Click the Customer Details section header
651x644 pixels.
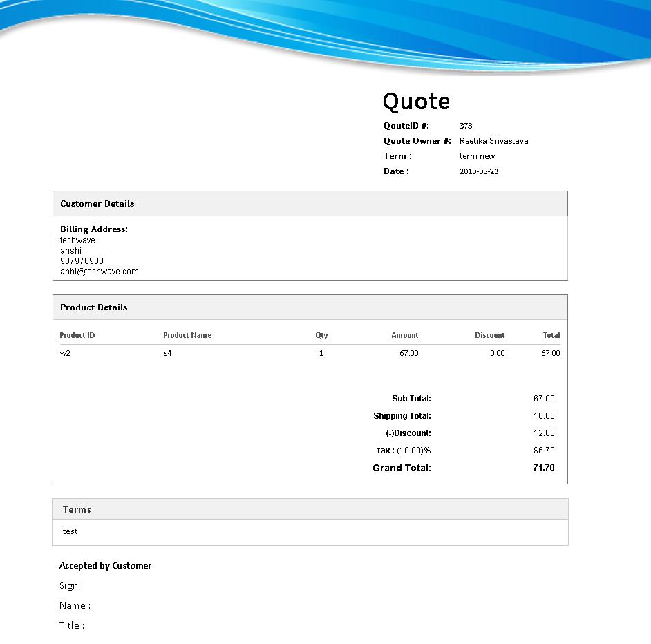click(97, 204)
